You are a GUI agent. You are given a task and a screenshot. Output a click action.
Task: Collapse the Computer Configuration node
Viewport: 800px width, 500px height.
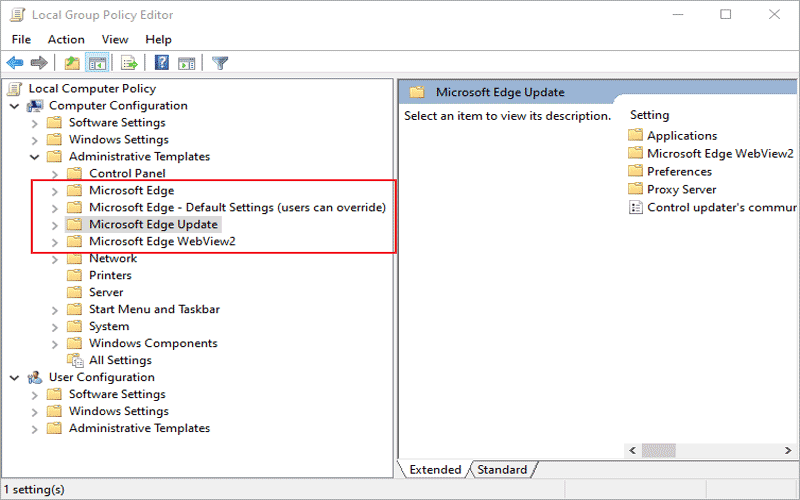[x=15, y=106]
